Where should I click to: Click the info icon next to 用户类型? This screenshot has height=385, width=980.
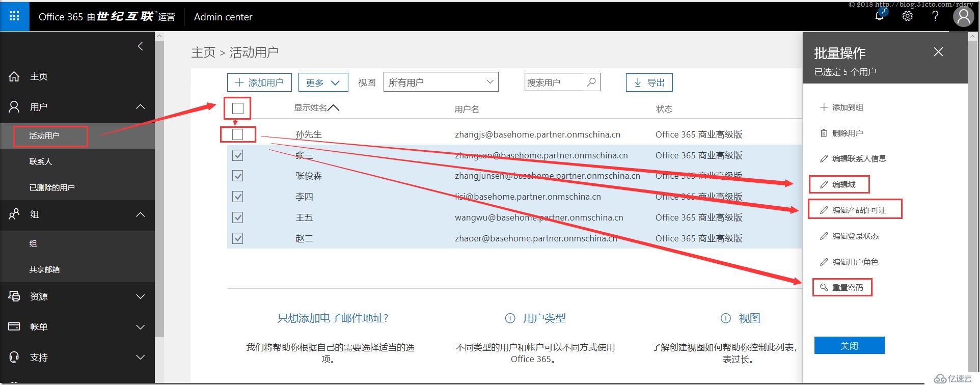(510, 318)
